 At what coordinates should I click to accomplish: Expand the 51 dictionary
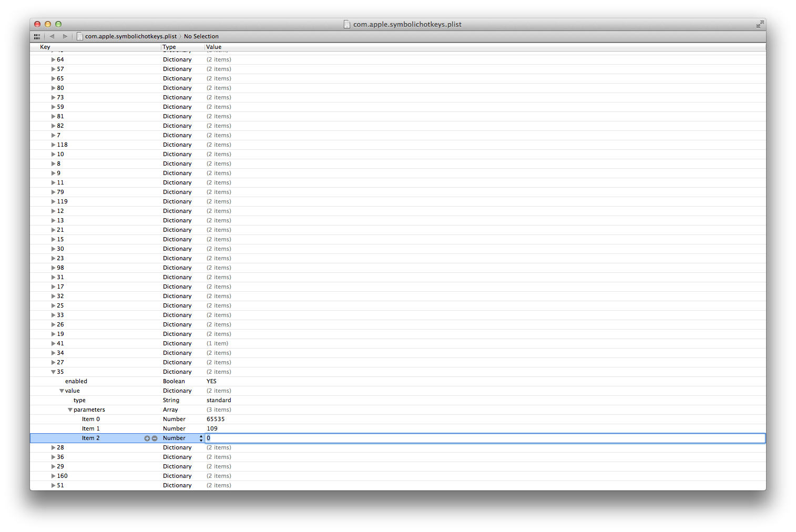tap(53, 486)
